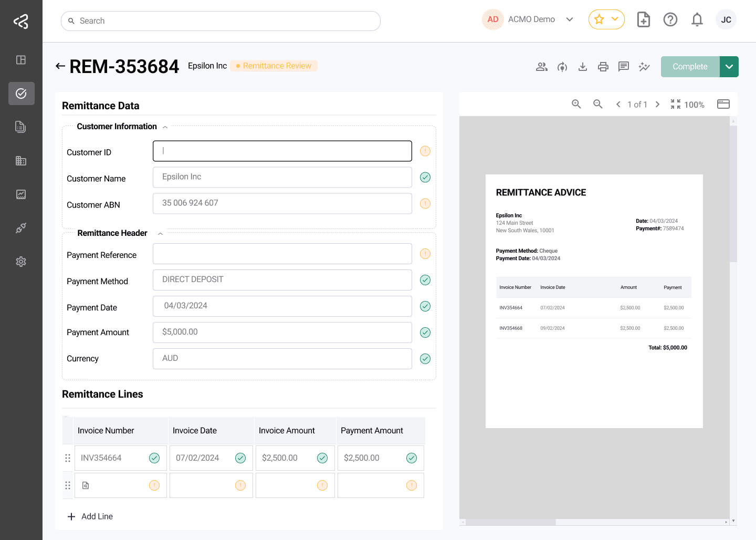The height and width of the screenshot is (540, 756).
Task: Open the dashboard layout sidebar item
Action: (21, 60)
